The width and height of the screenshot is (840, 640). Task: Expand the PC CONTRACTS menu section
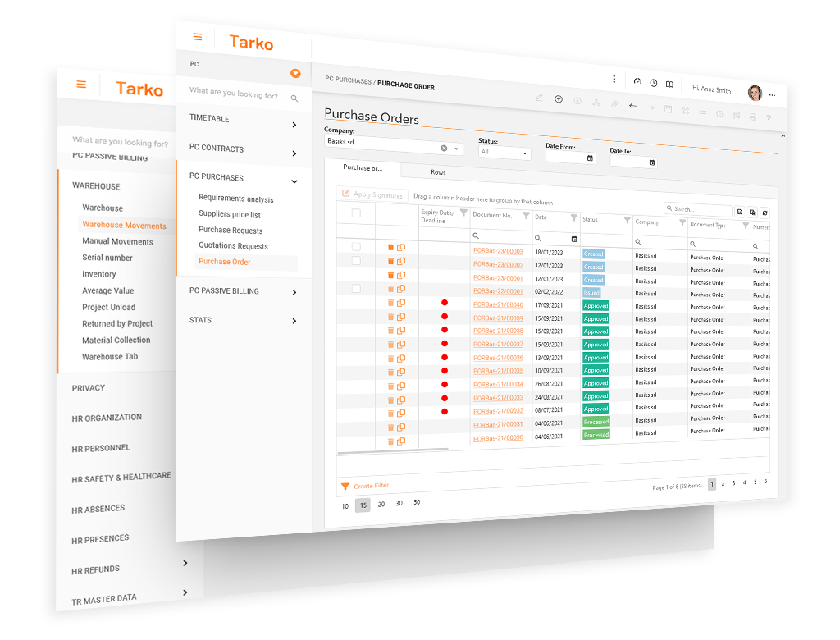pyautogui.click(x=294, y=153)
